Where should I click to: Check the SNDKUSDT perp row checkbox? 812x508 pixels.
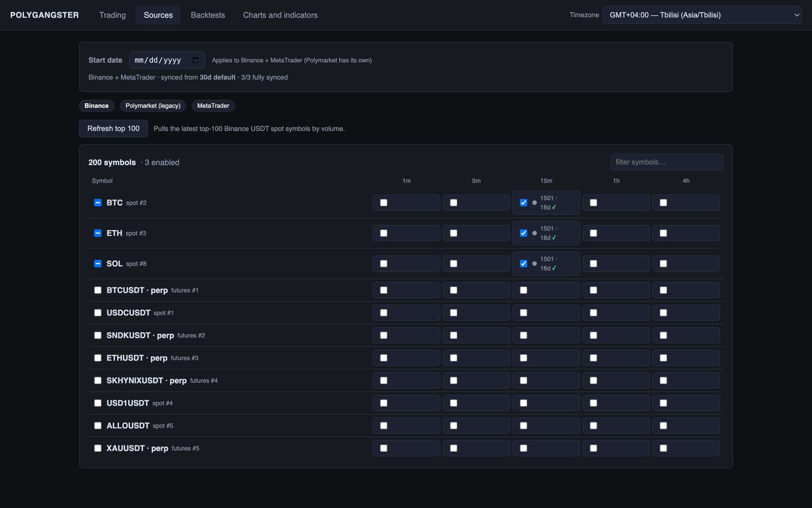[98, 335]
